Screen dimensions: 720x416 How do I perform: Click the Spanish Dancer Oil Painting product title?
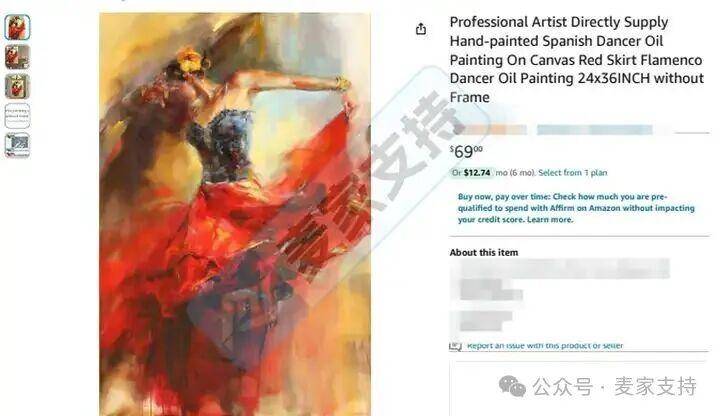coord(577,60)
